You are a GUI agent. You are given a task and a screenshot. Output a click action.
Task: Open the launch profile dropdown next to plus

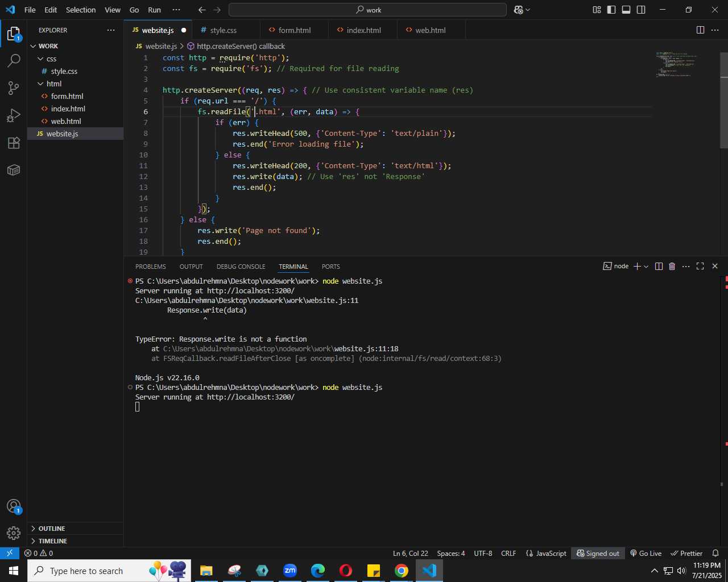click(646, 266)
